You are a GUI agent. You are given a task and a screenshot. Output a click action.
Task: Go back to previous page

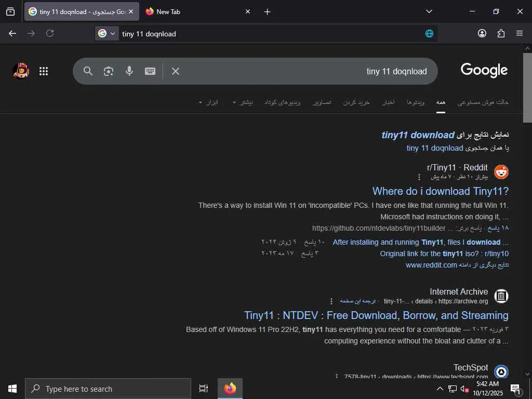click(x=12, y=33)
